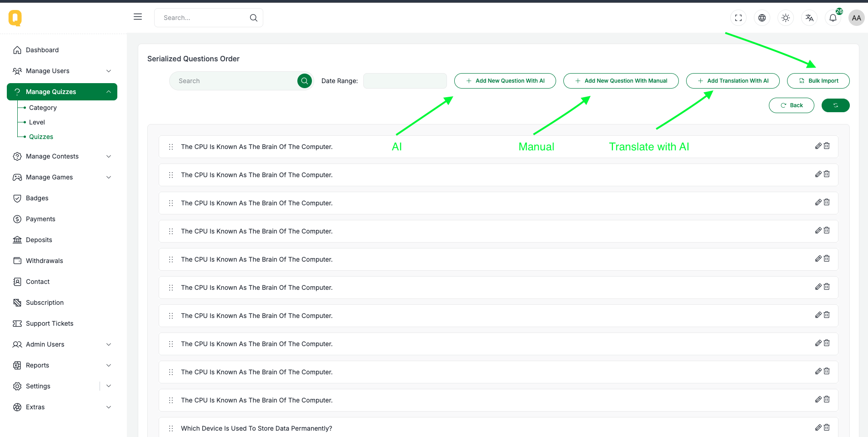Toggle fullscreen mode icon in header
This screenshot has width=868, height=437.
click(738, 18)
